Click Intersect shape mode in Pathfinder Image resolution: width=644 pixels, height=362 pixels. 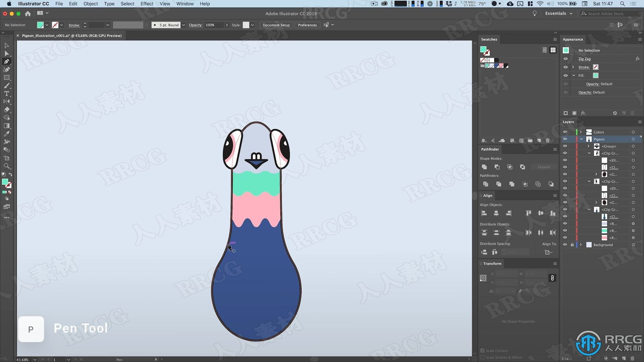click(x=509, y=167)
